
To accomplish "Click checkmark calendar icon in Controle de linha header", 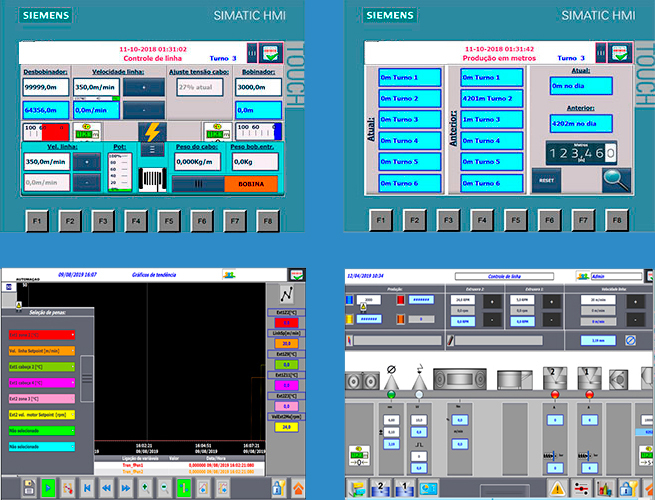I will point(271,53).
